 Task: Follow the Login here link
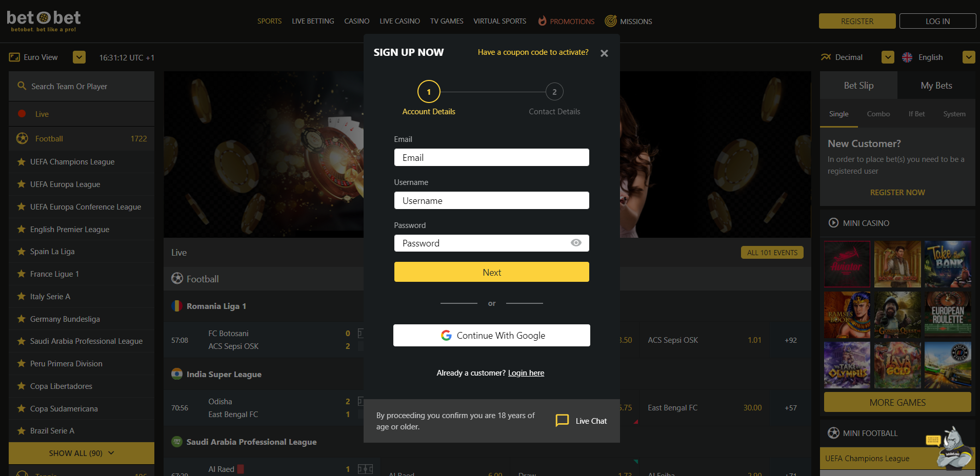[526, 373]
